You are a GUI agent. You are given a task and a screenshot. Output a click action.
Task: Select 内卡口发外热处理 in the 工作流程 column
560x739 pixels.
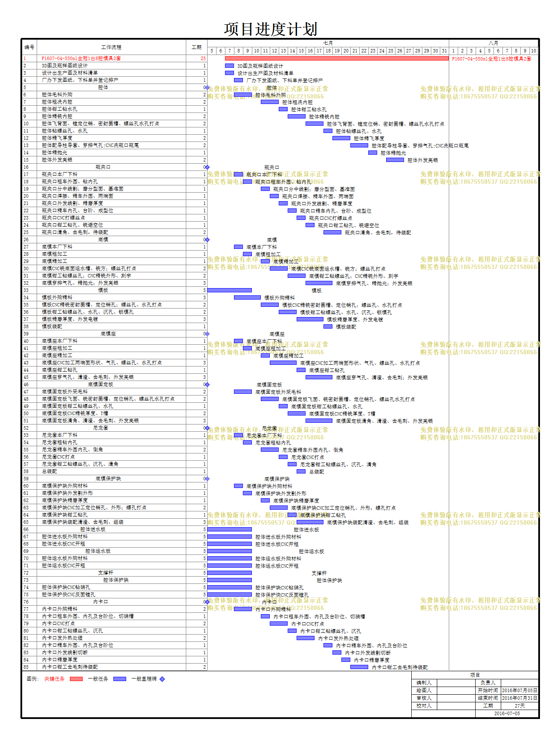(x=62, y=638)
